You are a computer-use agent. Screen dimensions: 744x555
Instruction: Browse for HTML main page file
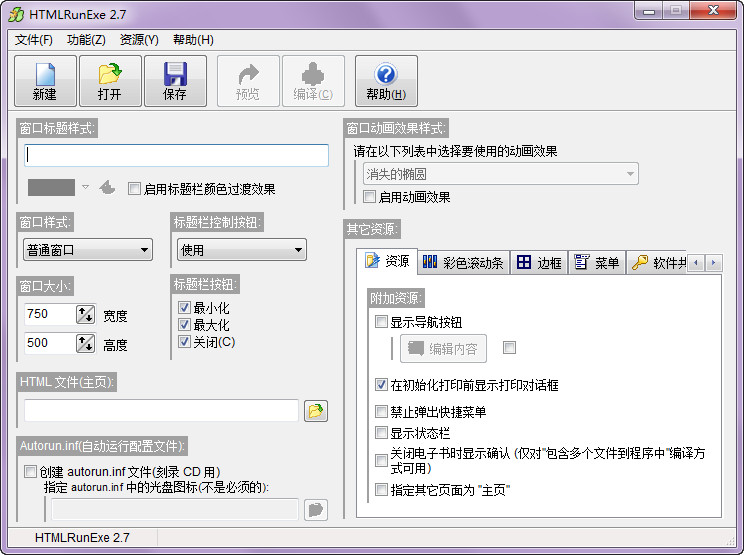[x=316, y=410]
